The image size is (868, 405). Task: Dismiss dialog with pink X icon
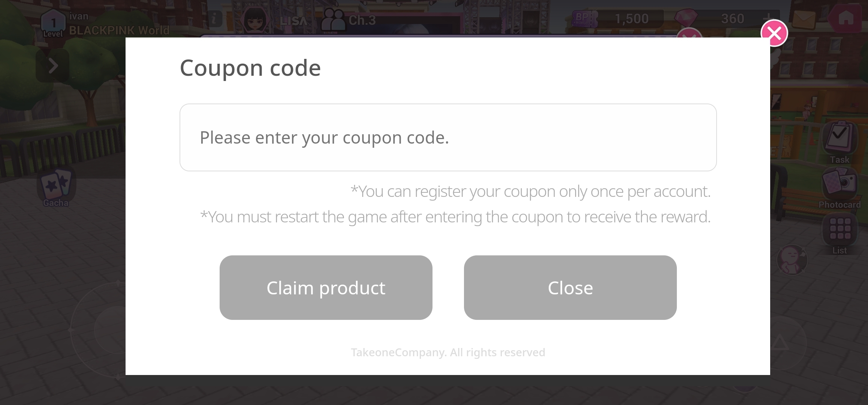(x=774, y=33)
